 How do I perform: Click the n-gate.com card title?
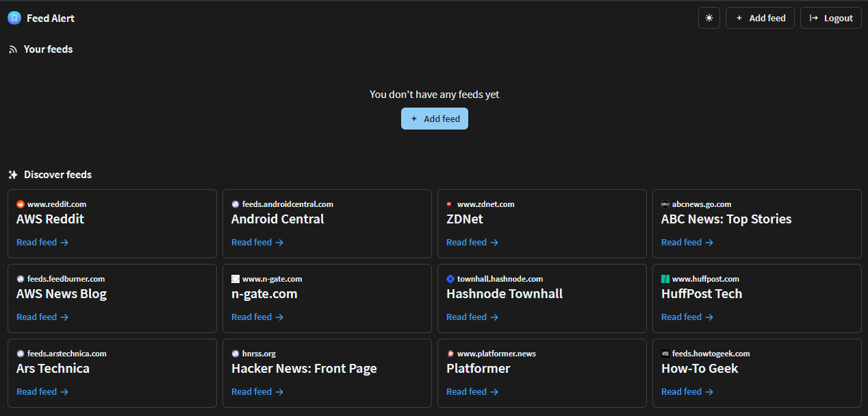[264, 294]
